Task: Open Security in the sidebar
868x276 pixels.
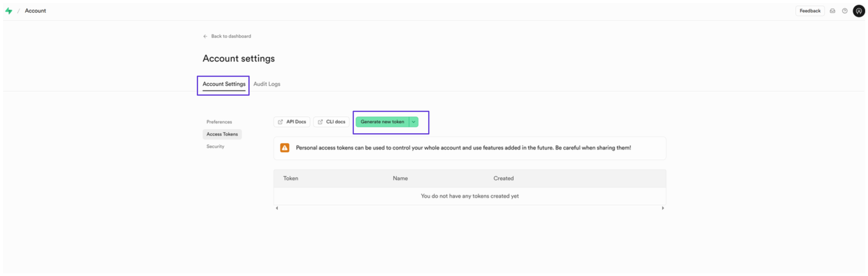Action: [215, 146]
